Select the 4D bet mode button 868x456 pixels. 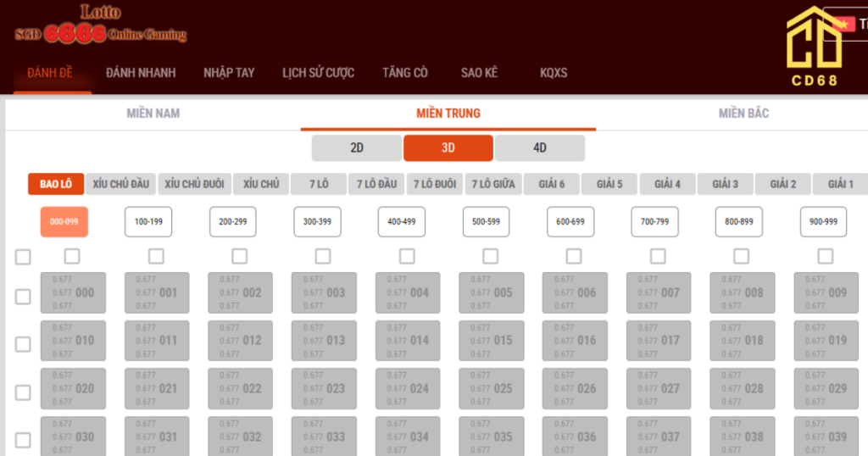[540, 148]
